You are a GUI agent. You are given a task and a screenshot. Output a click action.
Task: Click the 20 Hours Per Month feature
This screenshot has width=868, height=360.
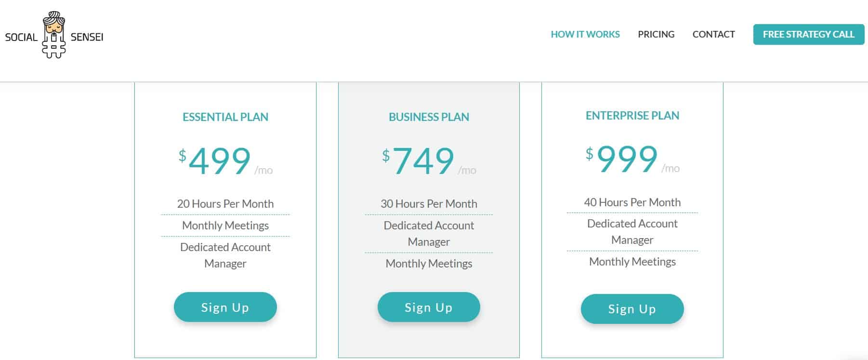pyautogui.click(x=225, y=204)
